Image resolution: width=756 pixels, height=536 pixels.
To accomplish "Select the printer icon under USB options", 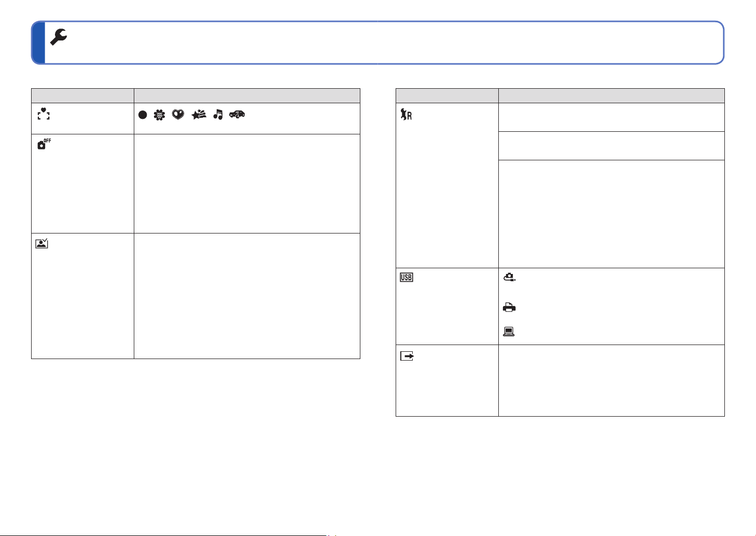I will pyautogui.click(x=509, y=308).
